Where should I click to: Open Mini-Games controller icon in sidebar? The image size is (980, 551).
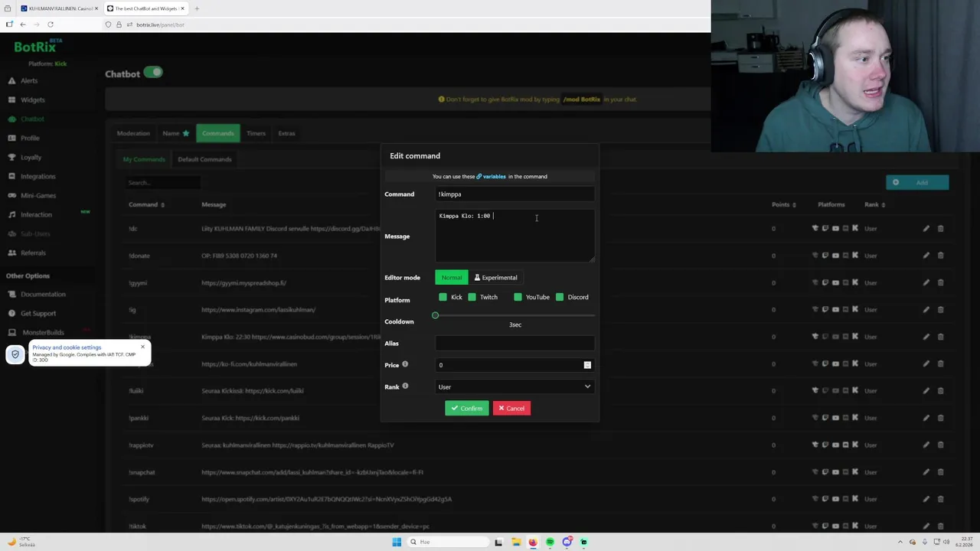[x=11, y=195]
